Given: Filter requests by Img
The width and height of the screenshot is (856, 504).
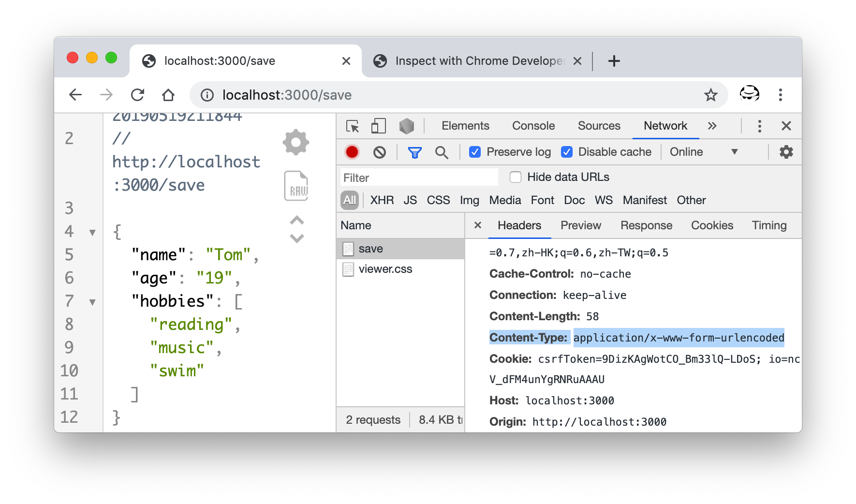Looking at the screenshot, I should click(x=470, y=200).
